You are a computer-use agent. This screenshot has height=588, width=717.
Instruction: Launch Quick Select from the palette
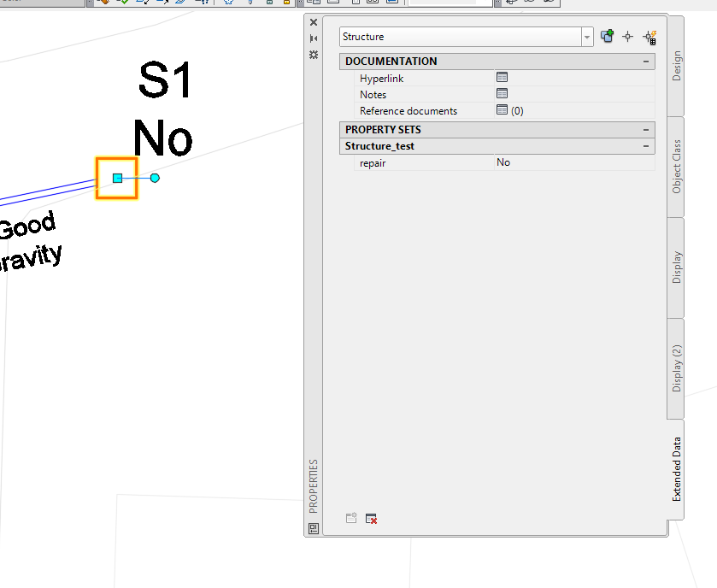pyautogui.click(x=649, y=37)
